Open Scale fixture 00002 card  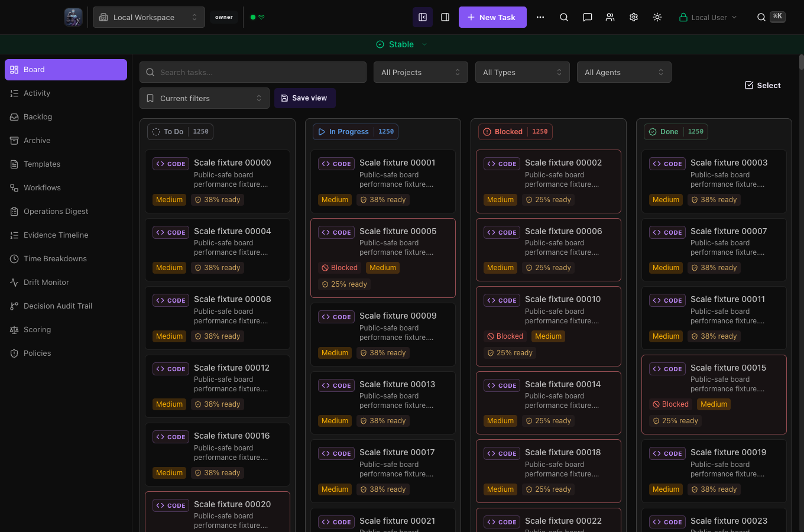click(x=549, y=181)
